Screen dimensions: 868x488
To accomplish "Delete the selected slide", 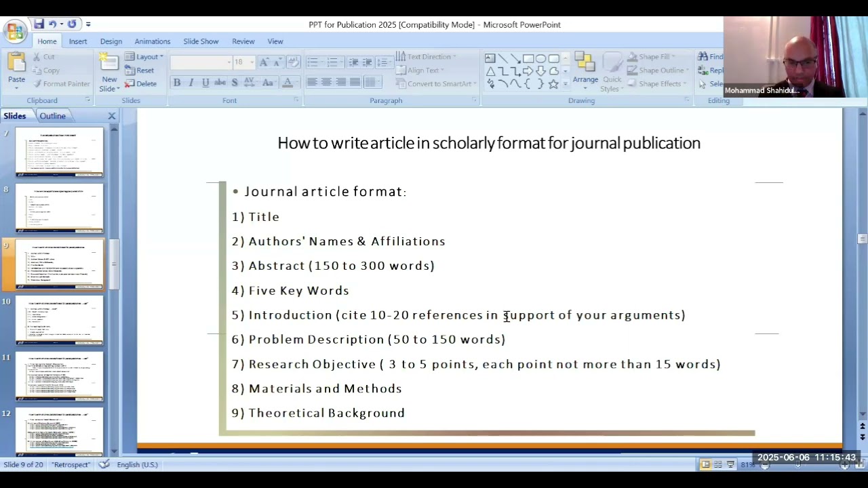I will click(140, 84).
